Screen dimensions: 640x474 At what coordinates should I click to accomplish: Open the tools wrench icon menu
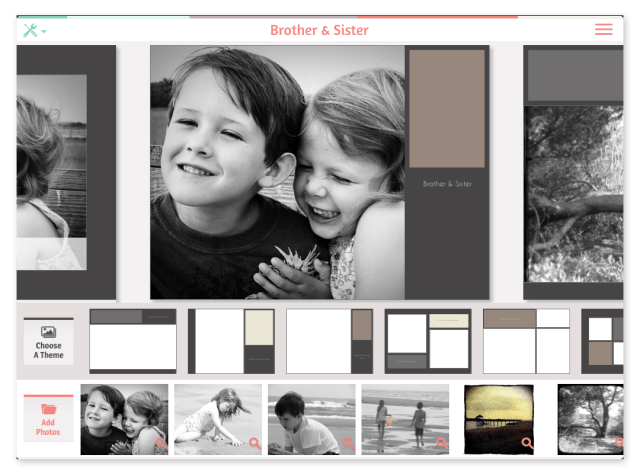tap(34, 30)
